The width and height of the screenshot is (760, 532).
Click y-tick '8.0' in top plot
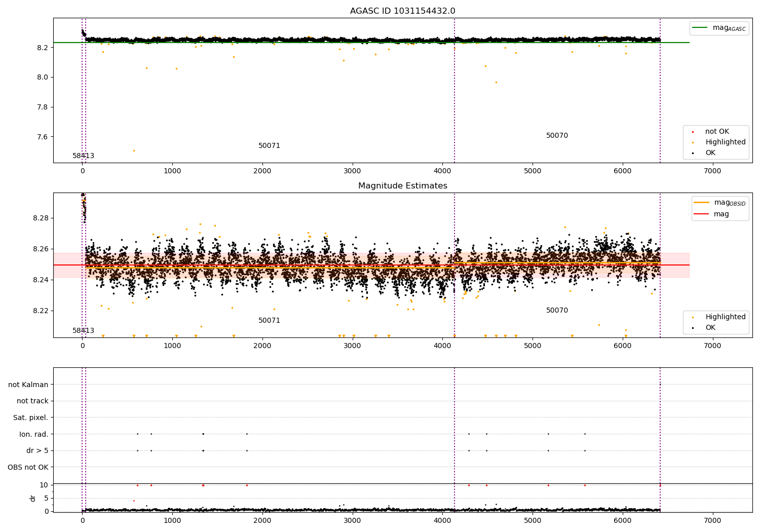[x=42, y=78]
